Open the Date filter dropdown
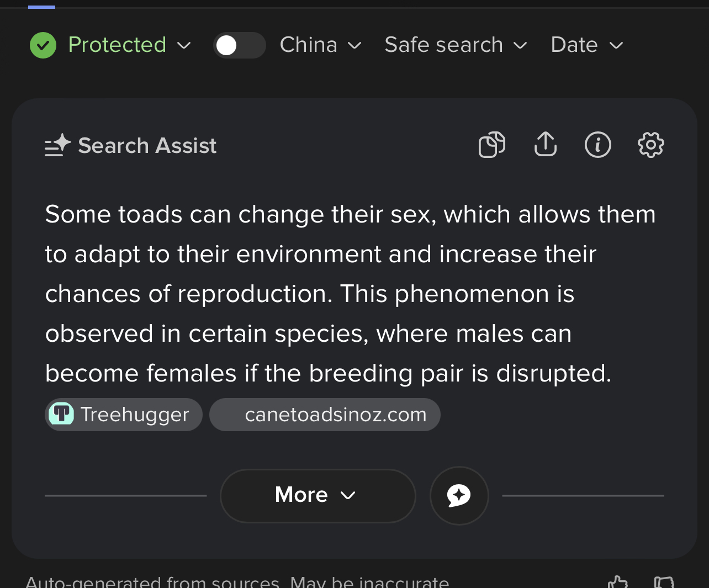The height and width of the screenshot is (588, 709). point(587,45)
